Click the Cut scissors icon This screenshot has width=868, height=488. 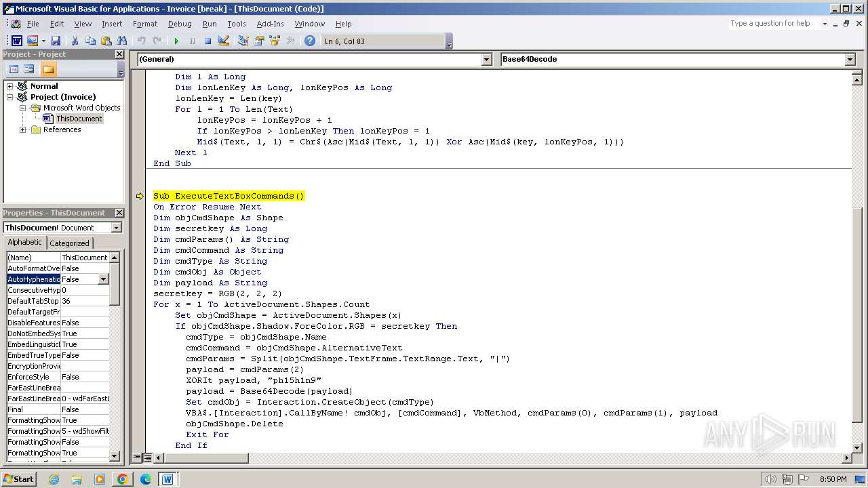(x=75, y=41)
